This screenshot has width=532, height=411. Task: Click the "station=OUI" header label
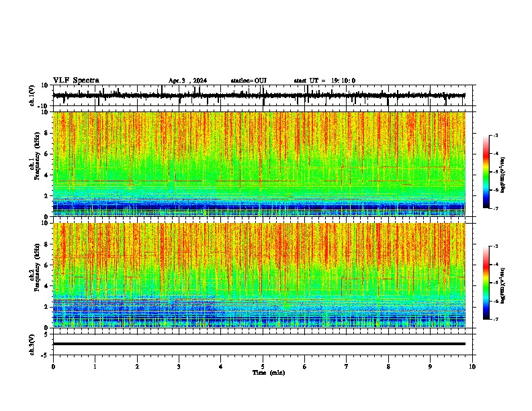[x=249, y=81]
